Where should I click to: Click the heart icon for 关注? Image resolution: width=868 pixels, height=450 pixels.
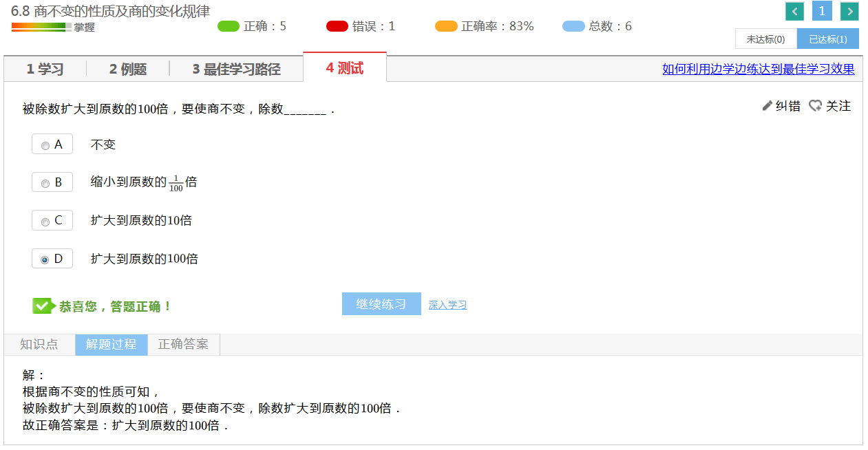pos(815,106)
